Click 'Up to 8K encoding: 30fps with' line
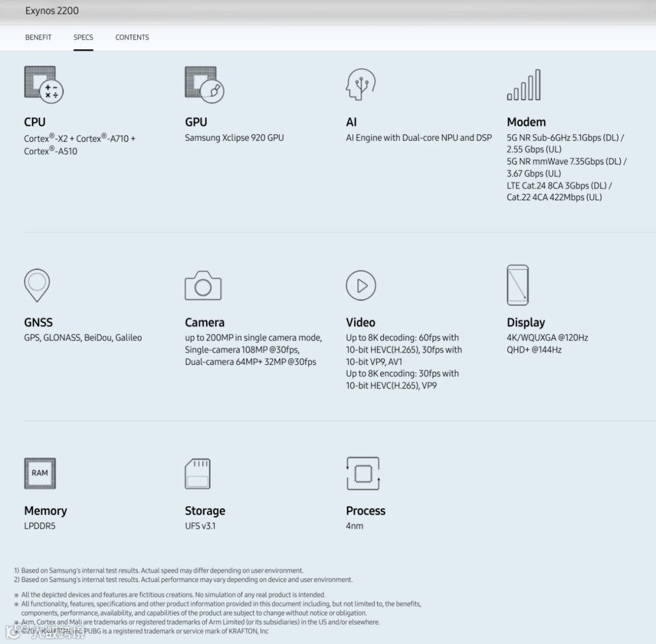This screenshot has width=656, height=644. (x=403, y=373)
